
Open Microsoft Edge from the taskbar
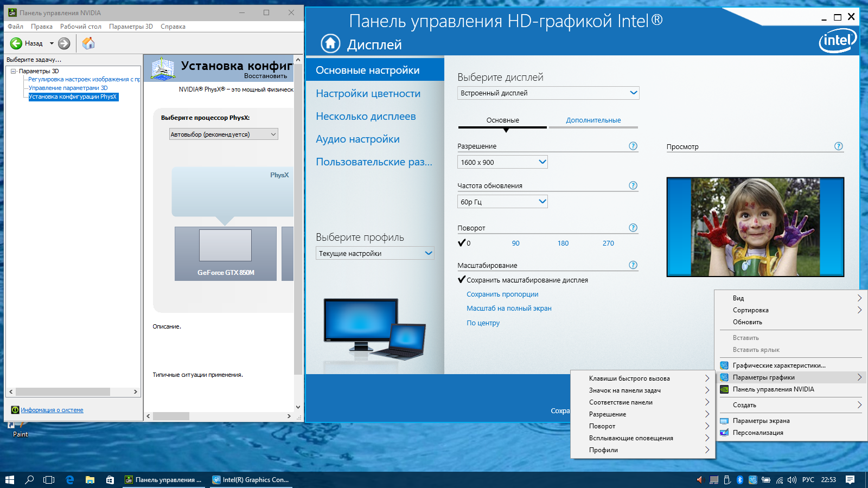[x=69, y=480]
